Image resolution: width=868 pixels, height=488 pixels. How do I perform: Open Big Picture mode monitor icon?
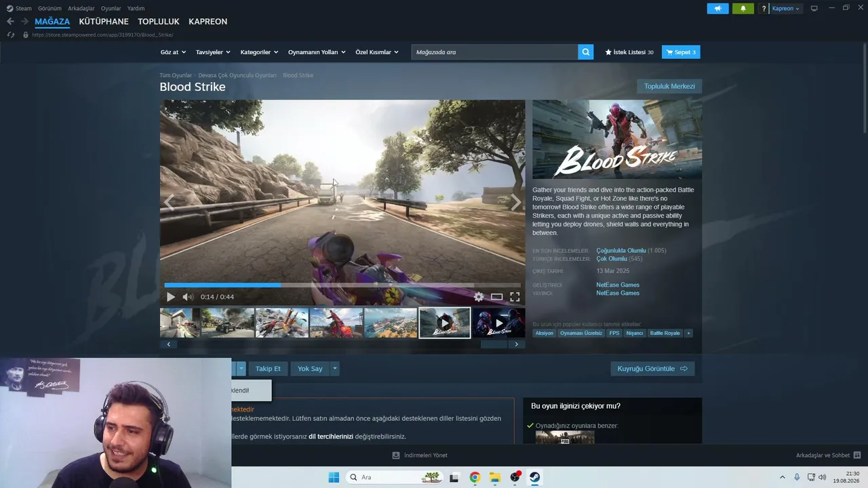[x=814, y=8]
